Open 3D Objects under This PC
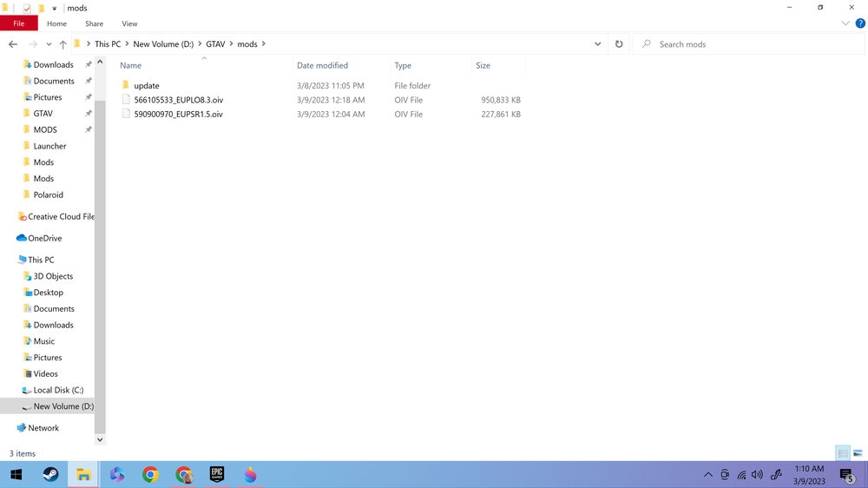This screenshot has width=868, height=488. coord(53,276)
